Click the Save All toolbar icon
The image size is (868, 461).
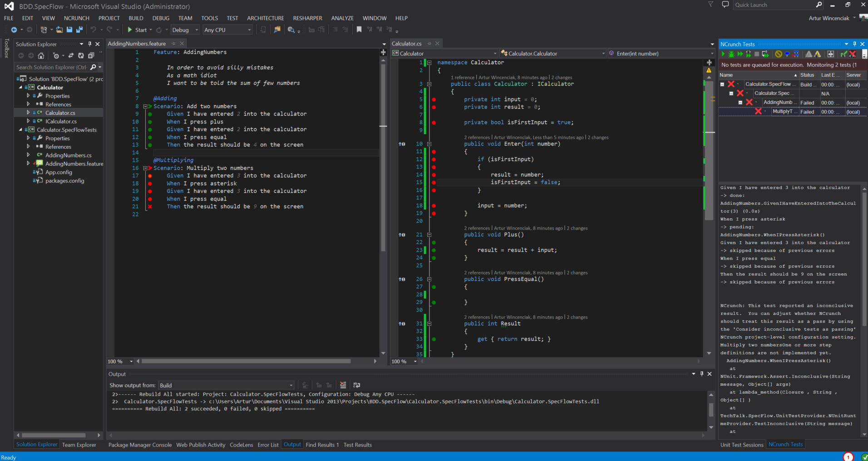[x=79, y=29]
